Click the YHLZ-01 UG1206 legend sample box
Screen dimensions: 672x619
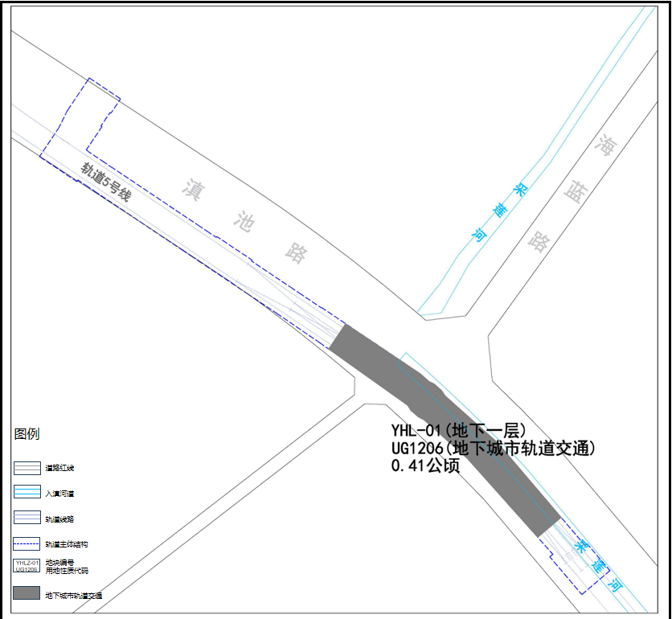click(27, 566)
